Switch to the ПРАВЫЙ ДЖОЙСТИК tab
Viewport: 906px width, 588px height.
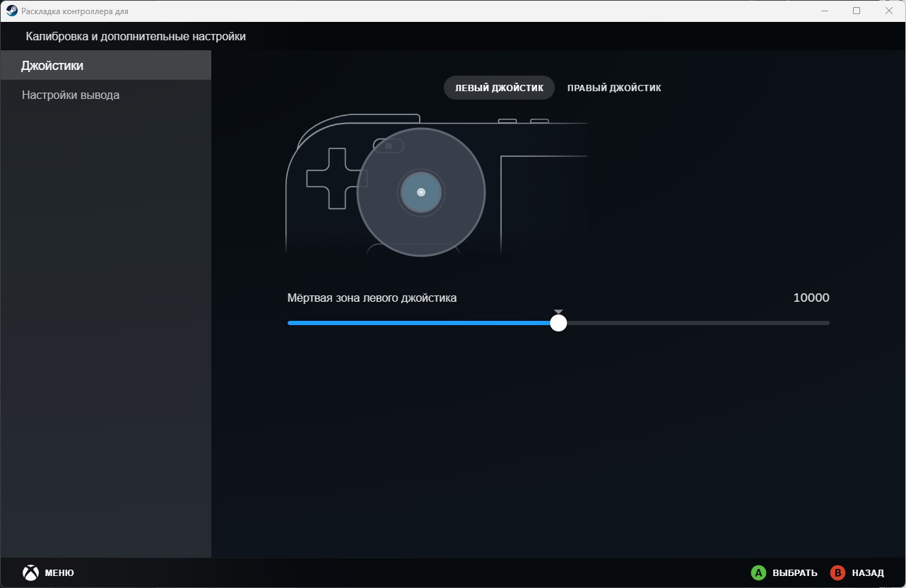coord(614,88)
